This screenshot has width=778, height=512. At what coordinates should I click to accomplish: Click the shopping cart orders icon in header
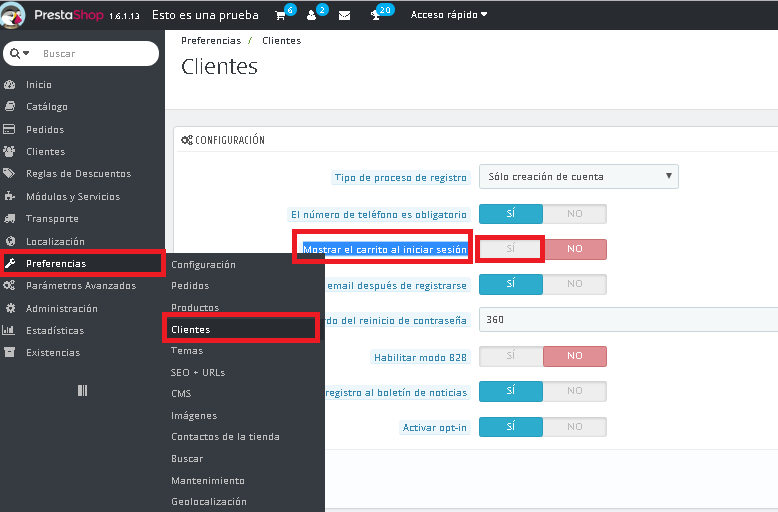point(279,16)
